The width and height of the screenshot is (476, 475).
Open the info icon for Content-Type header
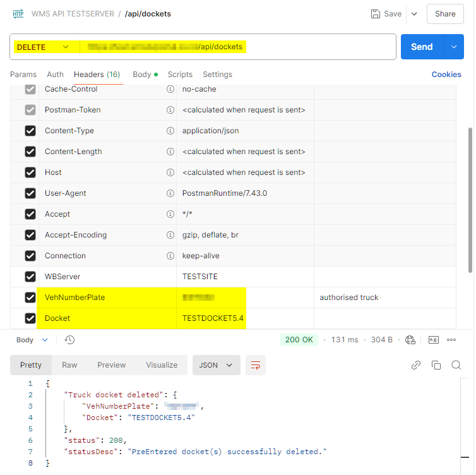pos(170,131)
